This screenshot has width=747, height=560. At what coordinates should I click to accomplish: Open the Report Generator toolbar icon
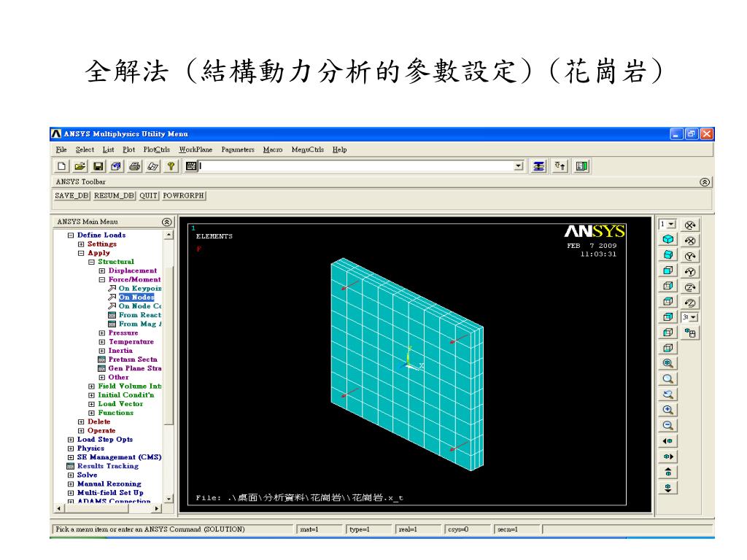point(152,166)
